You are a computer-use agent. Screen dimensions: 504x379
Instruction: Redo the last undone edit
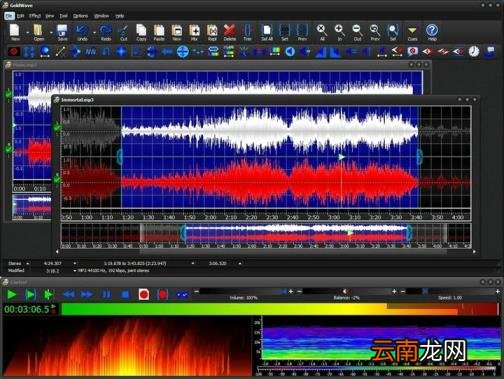pos(106,31)
